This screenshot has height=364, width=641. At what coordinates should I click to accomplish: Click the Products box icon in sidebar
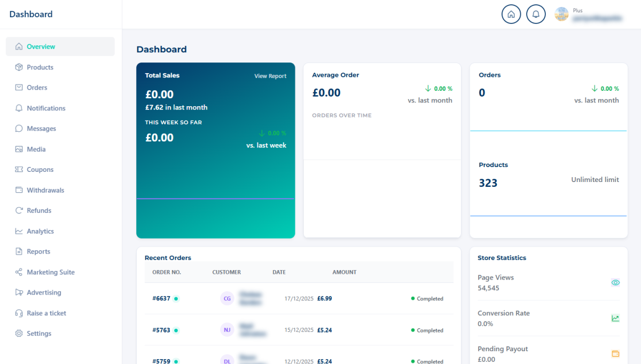pyautogui.click(x=19, y=67)
